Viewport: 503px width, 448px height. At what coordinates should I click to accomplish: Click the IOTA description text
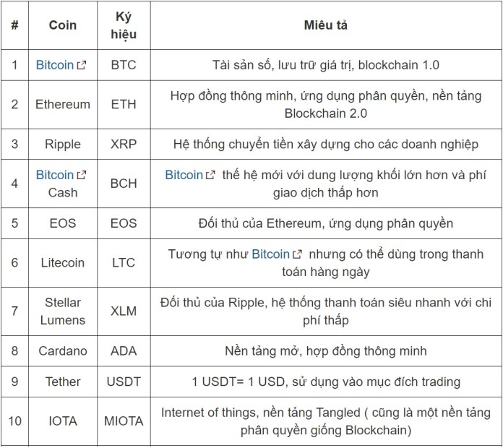tap(326, 421)
